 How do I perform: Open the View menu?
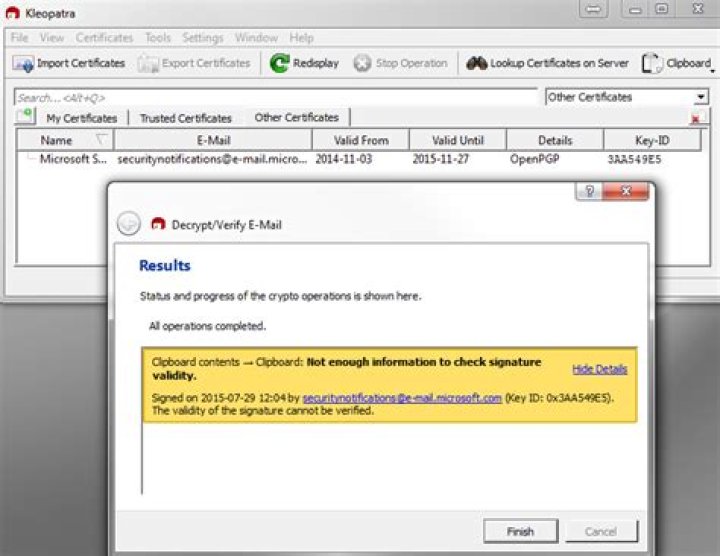51,38
